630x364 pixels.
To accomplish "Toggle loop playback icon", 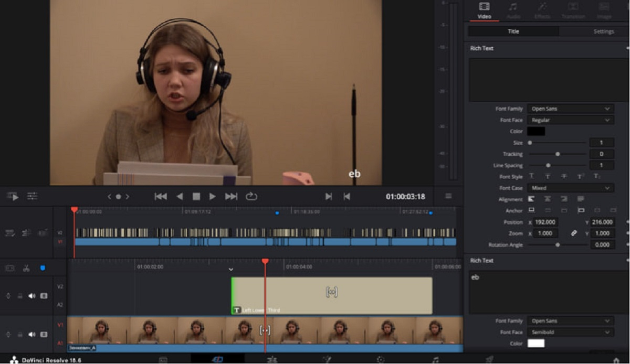I will tap(251, 196).
